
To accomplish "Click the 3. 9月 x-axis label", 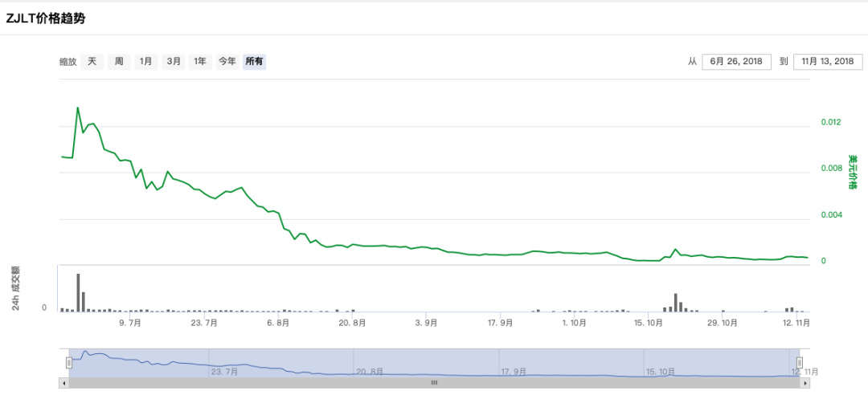I will tap(426, 322).
